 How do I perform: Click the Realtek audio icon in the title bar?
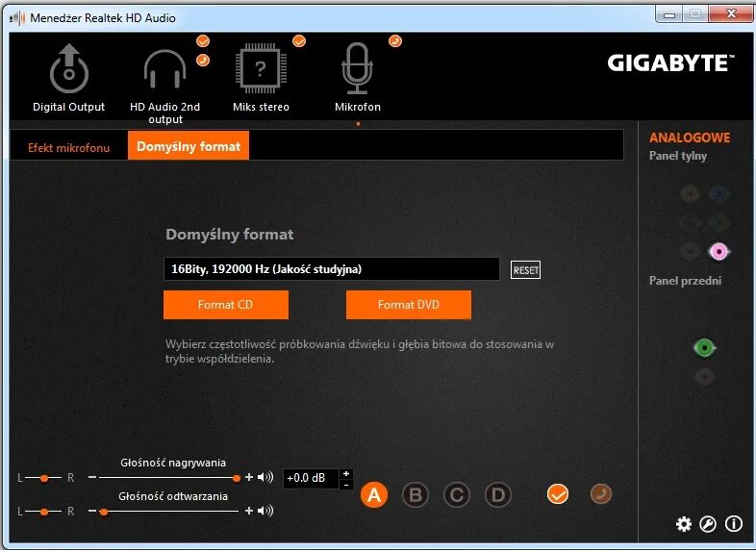click(17, 18)
